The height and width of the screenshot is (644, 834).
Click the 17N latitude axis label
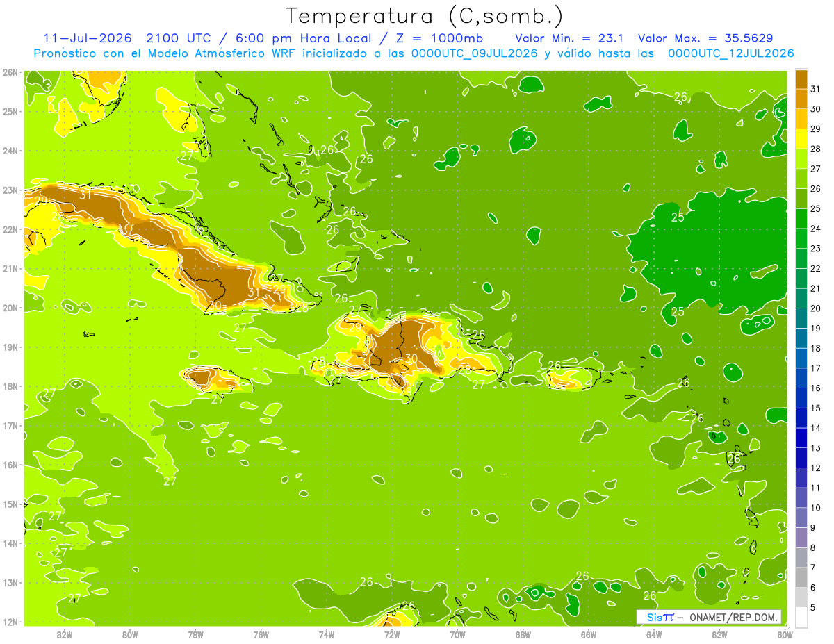pyautogui.click(x=10, y=425)
